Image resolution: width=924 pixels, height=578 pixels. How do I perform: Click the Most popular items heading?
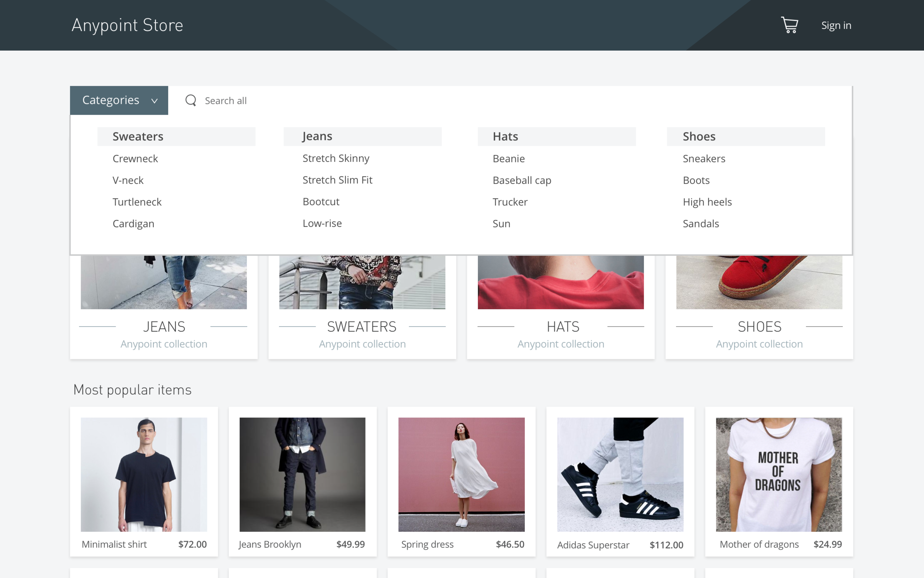(132, 390)
